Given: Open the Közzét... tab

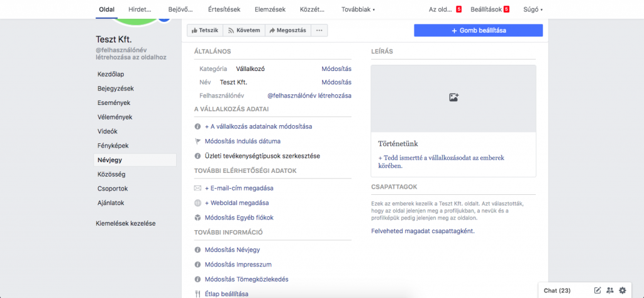Looking at the screenshot, I should point(313,9).
